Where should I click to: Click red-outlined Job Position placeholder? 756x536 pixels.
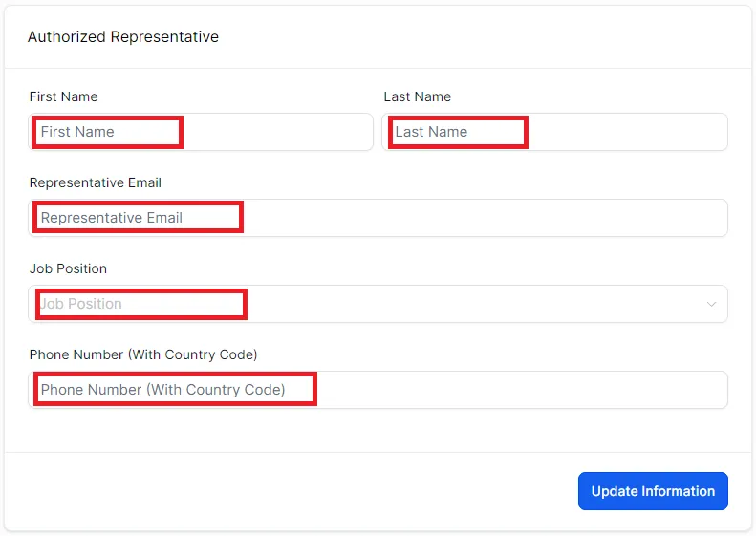pyautogui.click(x=81, y=304)
